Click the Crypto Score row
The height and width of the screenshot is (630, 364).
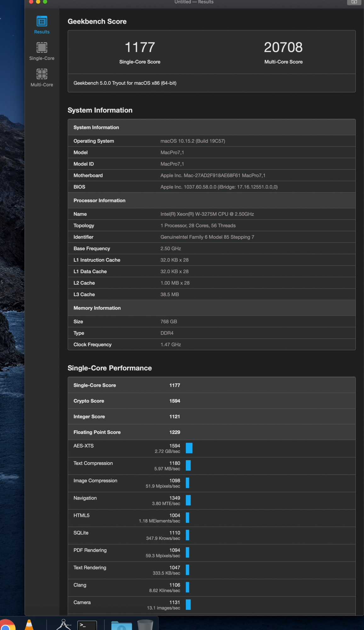pyautogui.click(x=212, y=401)
